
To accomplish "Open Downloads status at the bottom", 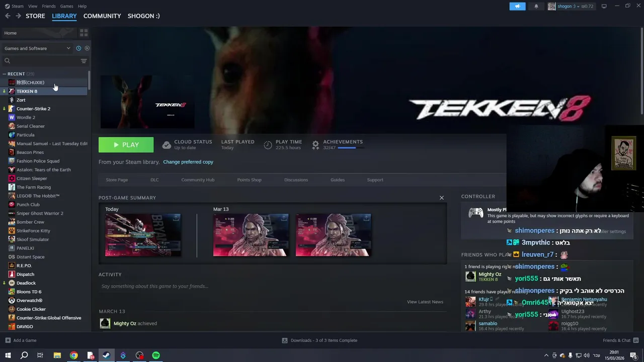I will click(319, 340).
